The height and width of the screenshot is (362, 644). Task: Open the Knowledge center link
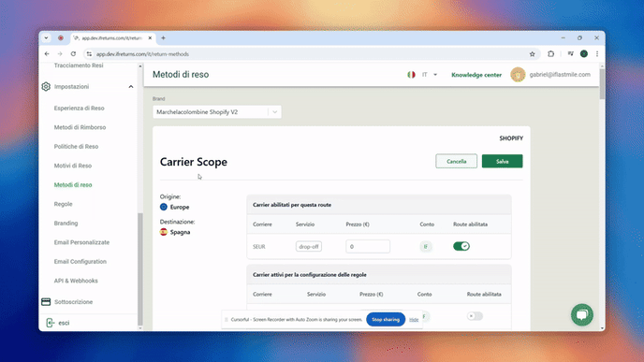[x=476, y=75]
